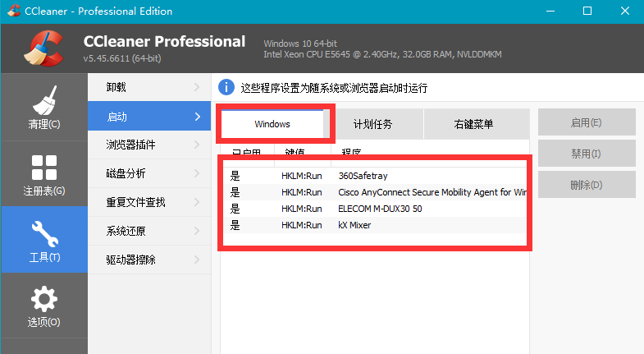This screenshot has width=644, height=354.
Task: Select the ELECOM M-DUX30 50 entry
Action: coord(375,209)
